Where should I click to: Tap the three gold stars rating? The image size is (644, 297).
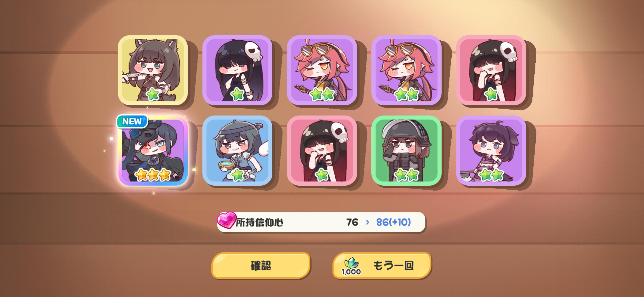[x=153, y=175]
